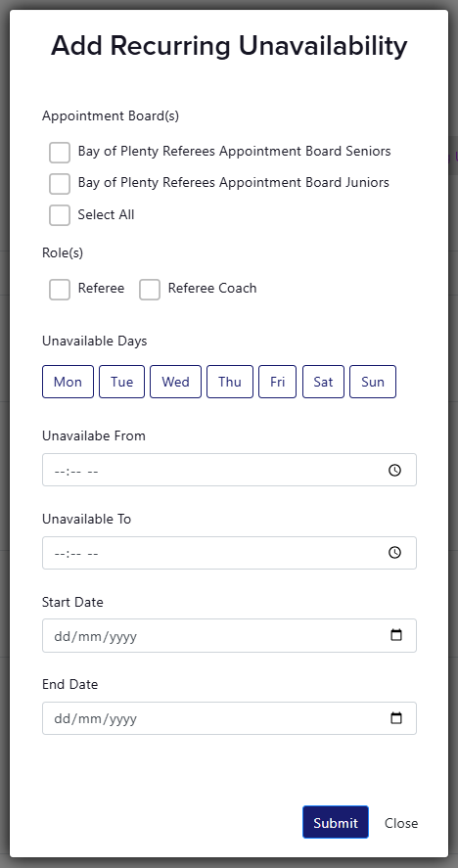Open calendar picker for End Date

click(396, 718)
